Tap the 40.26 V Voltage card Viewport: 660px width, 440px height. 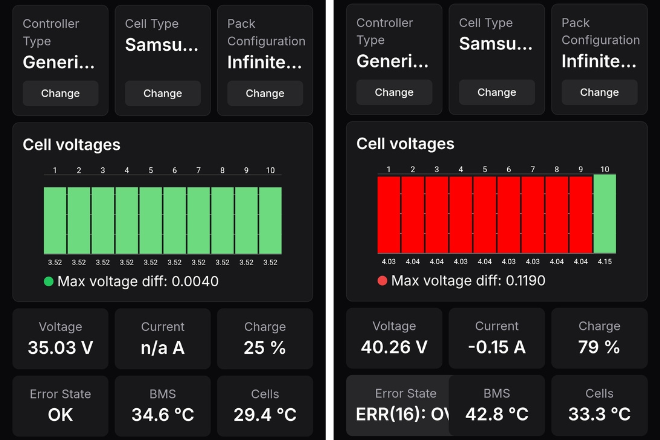click(x=394, y=338)
